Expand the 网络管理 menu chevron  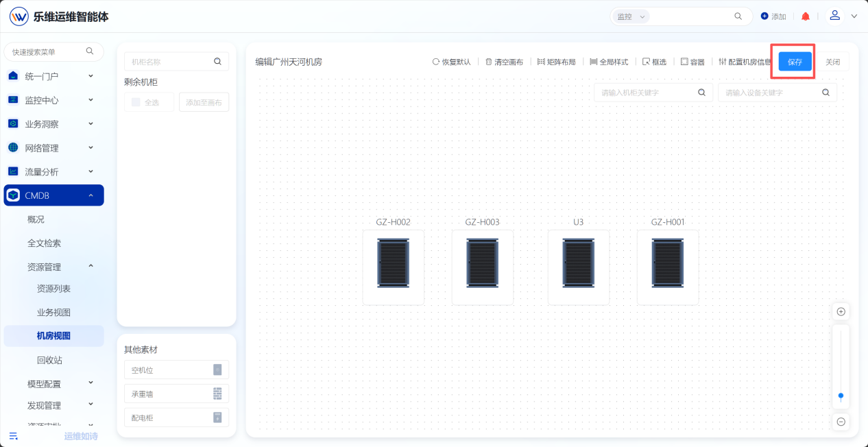[x=91, y=147]
